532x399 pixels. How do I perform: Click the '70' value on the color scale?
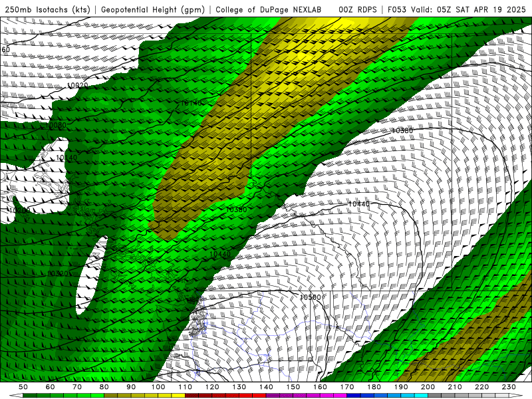(77, 387)
